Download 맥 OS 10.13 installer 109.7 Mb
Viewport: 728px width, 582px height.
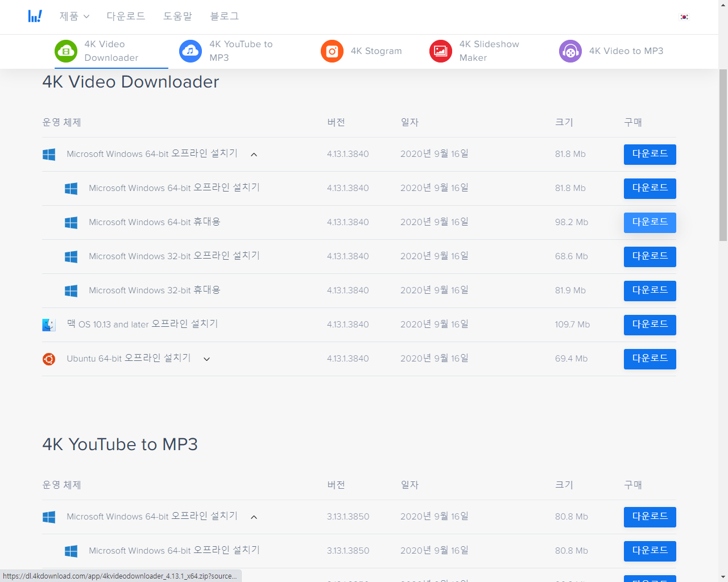click(x=650, y=325)
